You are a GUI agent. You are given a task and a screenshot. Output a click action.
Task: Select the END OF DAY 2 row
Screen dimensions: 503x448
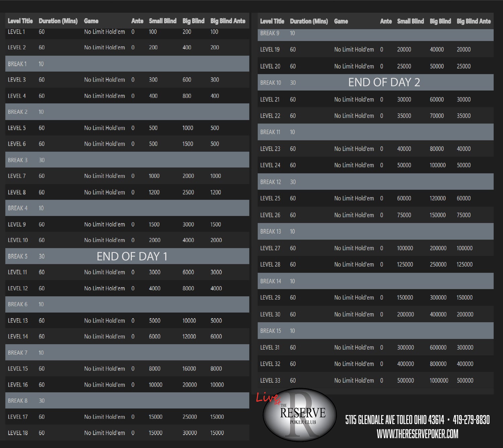[384, 82]
